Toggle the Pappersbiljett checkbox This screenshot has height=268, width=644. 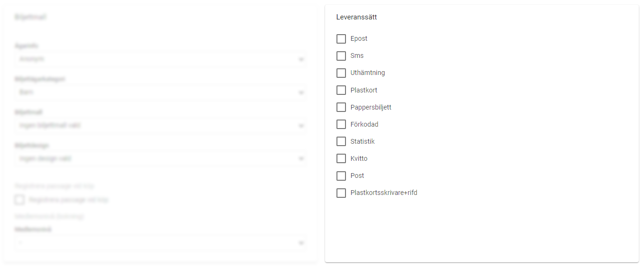pyautogui.click(x=341, y=107)
